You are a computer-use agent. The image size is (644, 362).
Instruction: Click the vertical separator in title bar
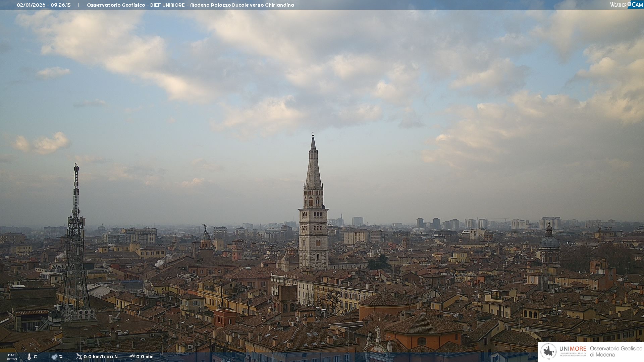[x=78, y=5]
